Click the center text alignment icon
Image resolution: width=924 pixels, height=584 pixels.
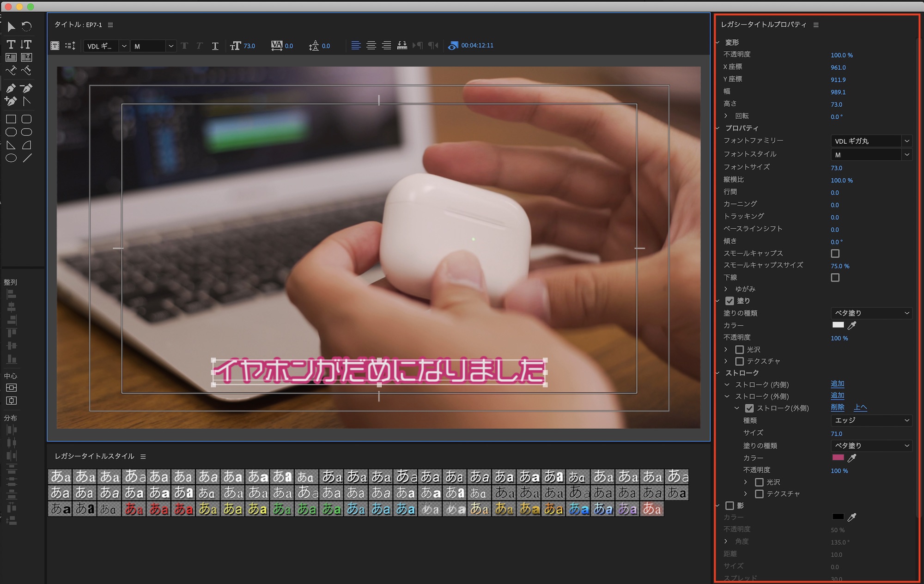(x=371, y=45)
